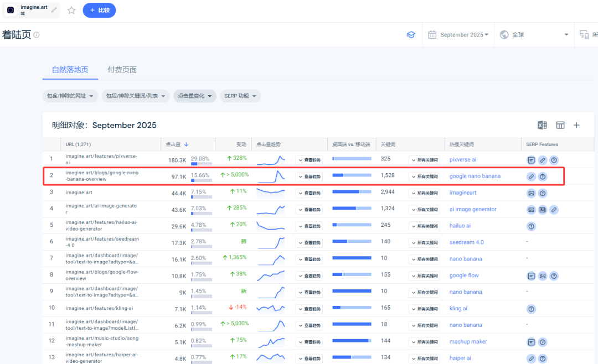
Task: Click the google flow keyword
Action: [464, 275]
